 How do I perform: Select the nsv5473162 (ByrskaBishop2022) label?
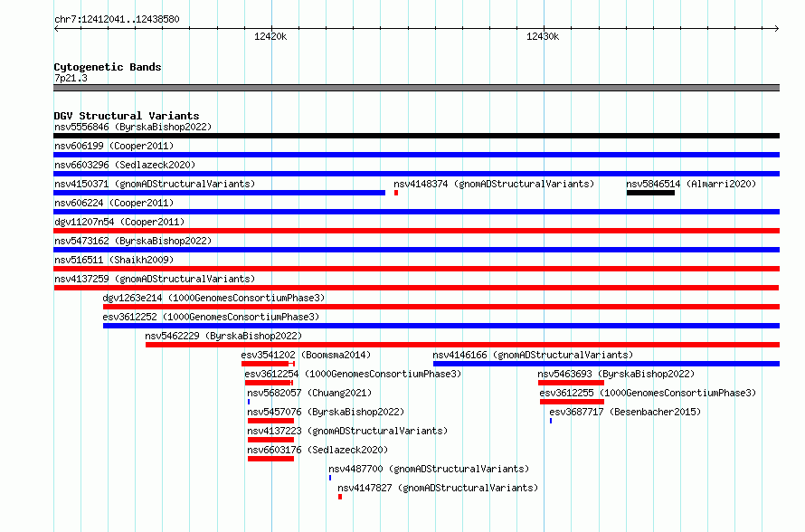tap(133, 241)
